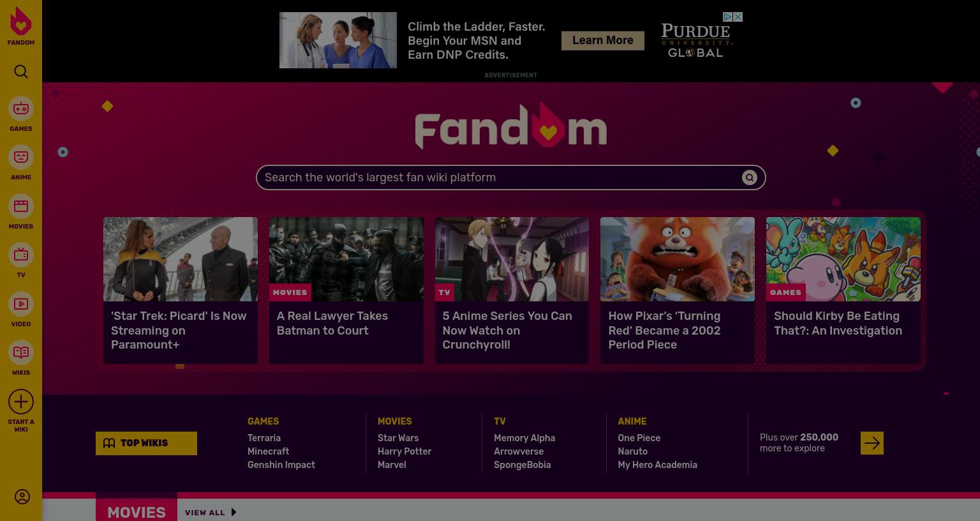Open the Arrowverse wiki link
This screenshot has width=980, height=521.
pyautogui.click(x=519, y=451)
